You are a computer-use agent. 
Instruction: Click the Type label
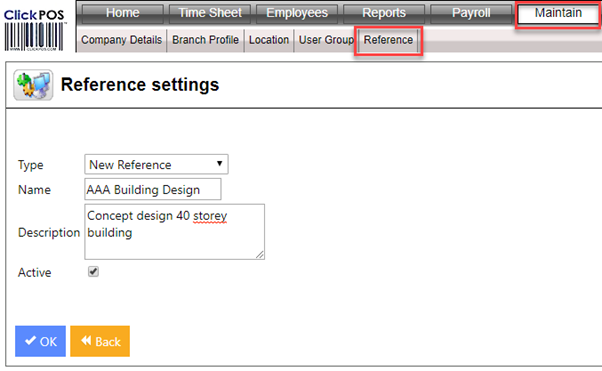[31, 165]
